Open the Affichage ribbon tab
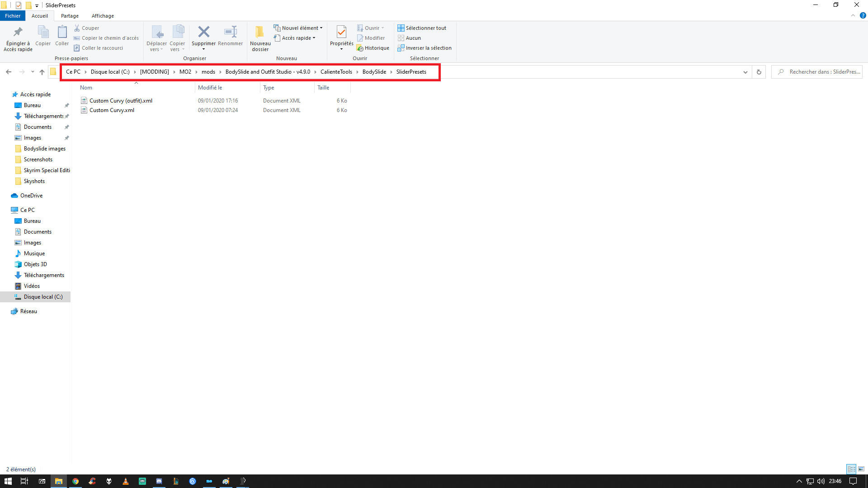 103,16
